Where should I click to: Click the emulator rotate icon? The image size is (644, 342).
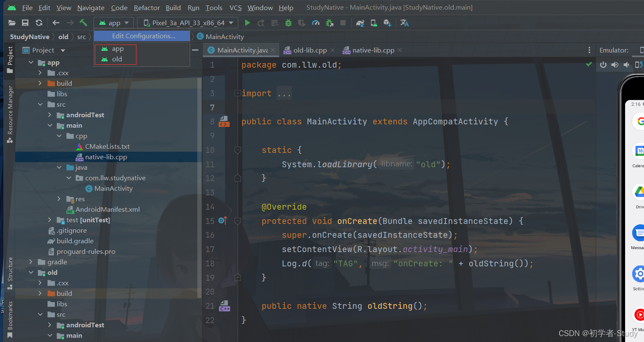click(x=639, y=65)
